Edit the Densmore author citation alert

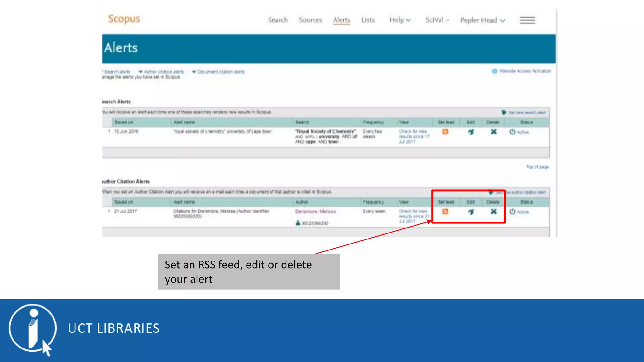pyautogui.click(x=471, y=212)
